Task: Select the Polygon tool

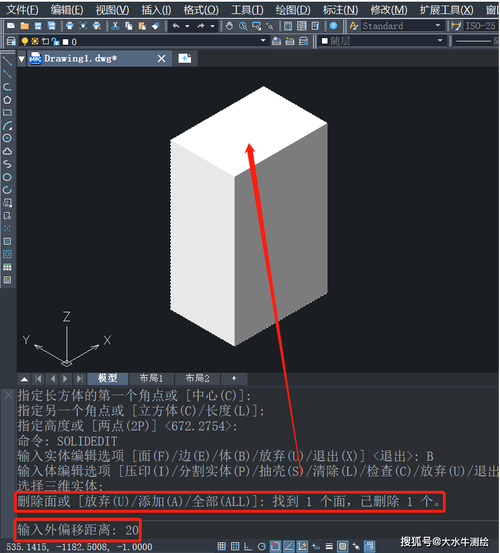Action: coord(7,100)
